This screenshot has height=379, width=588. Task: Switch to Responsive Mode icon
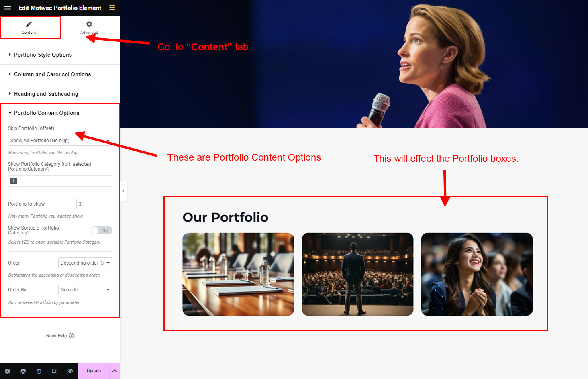click(x=55, y=371)
